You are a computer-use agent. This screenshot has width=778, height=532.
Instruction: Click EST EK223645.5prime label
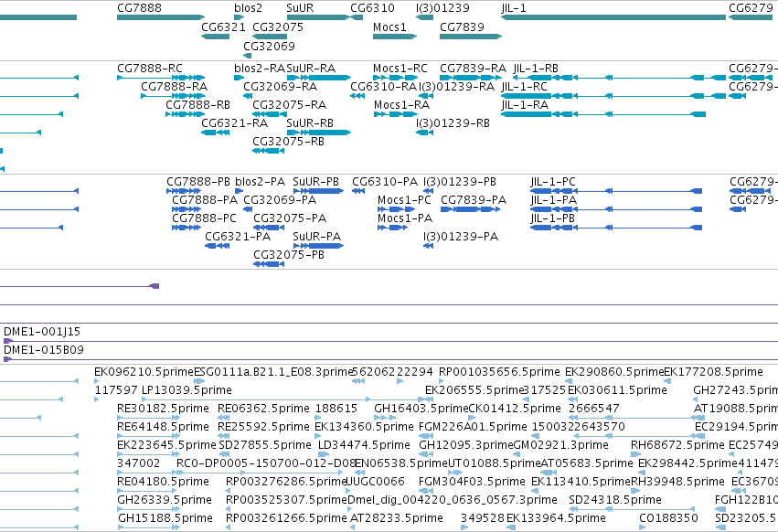(x=166, y=444)
